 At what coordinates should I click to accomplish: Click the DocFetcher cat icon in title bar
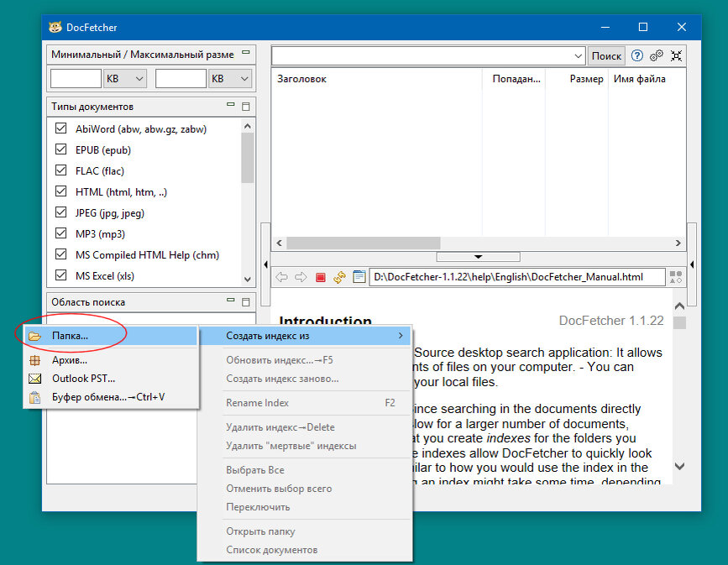55,27
